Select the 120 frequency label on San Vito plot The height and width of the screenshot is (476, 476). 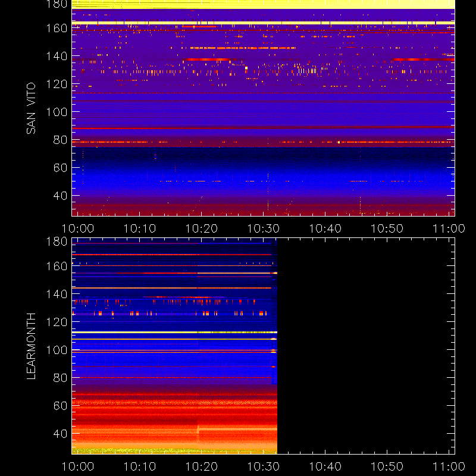(x=57, y=84)
